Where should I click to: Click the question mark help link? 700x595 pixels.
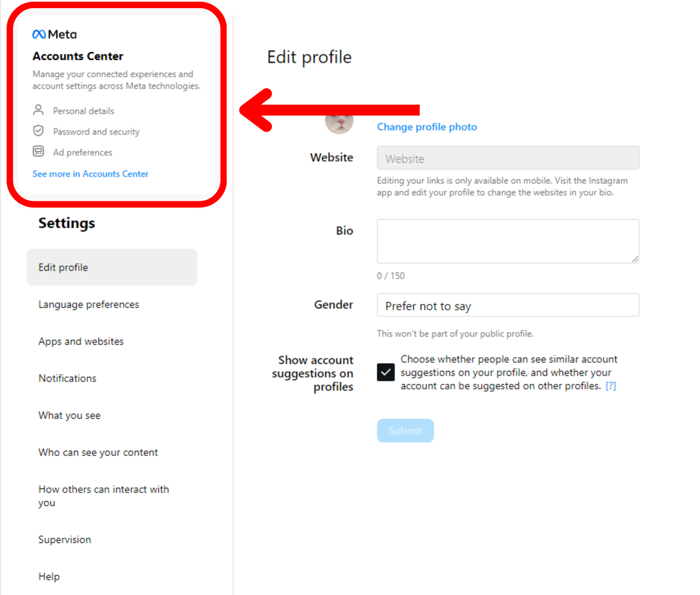(611, 386)
